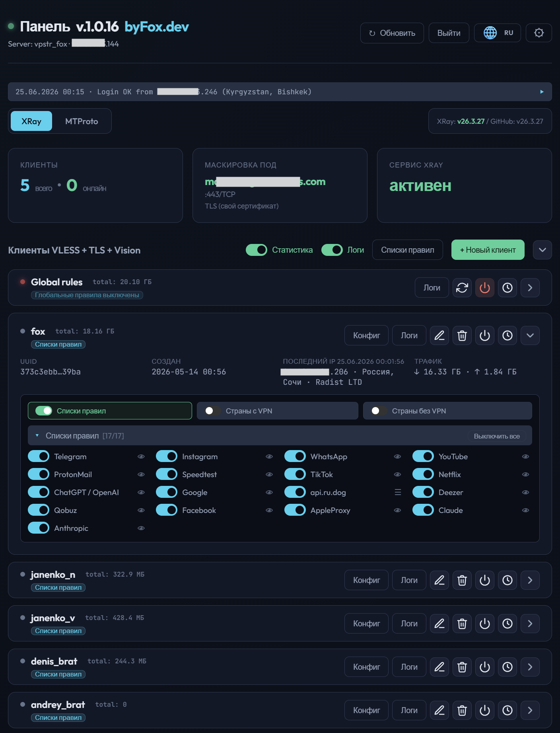This screenshot has width=560, height=733.
Task: Expand the andrey_brat client chevron
Action: pyautogui.click(x=530, y=710)
